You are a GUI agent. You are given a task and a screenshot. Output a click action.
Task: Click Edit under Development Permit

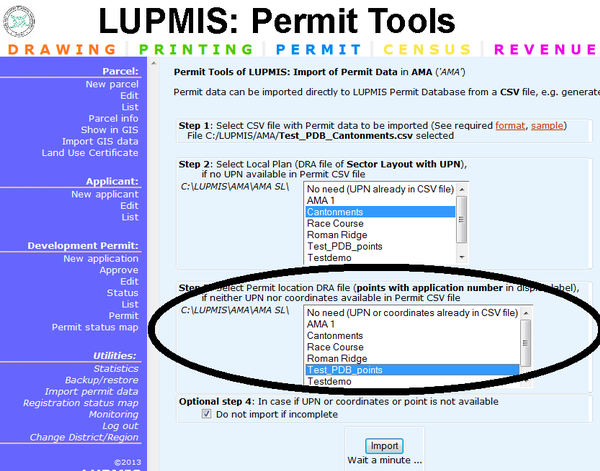(x=129, y=282)
